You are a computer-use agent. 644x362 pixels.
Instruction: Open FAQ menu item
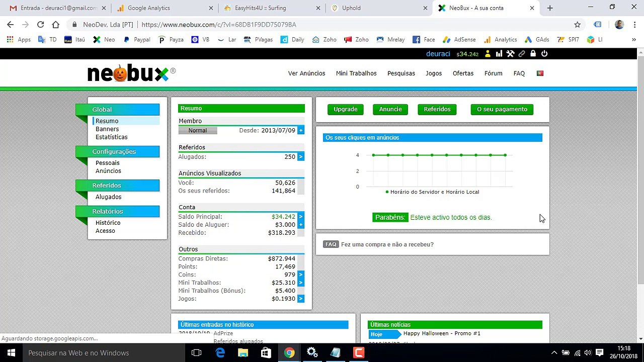tap(519, 73)
